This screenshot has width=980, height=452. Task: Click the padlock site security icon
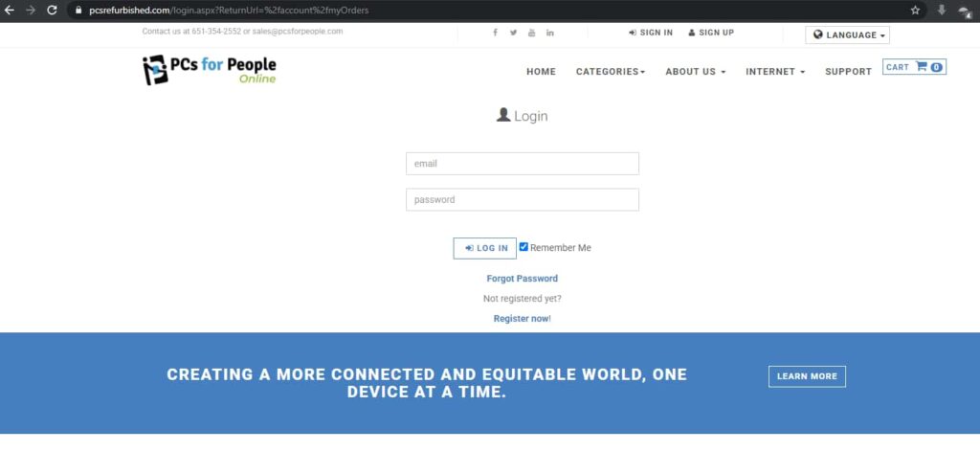(78, 10)
